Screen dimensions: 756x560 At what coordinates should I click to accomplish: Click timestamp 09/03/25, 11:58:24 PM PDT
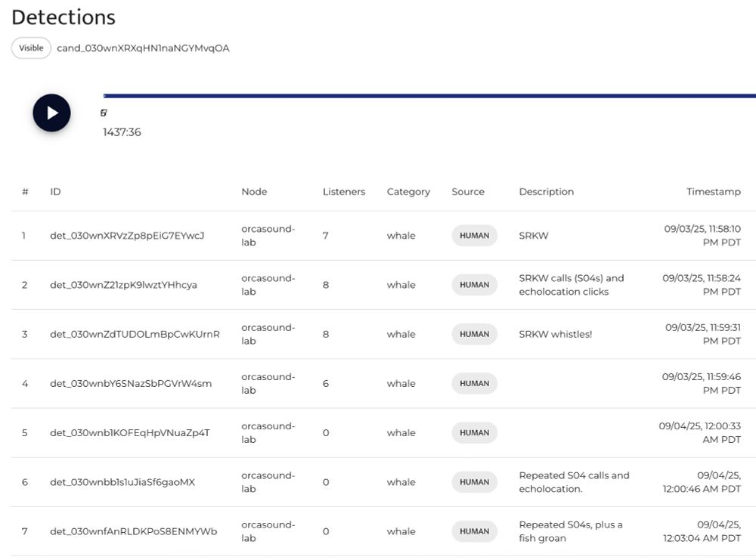[702, 285]
